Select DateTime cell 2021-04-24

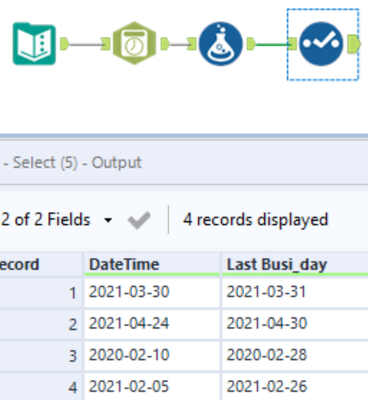pos(152,324)
